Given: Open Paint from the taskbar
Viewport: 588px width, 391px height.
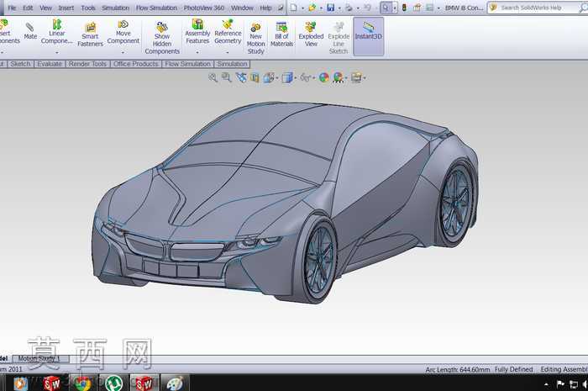Looking at the screenshot, I should (x=175, y=383).
